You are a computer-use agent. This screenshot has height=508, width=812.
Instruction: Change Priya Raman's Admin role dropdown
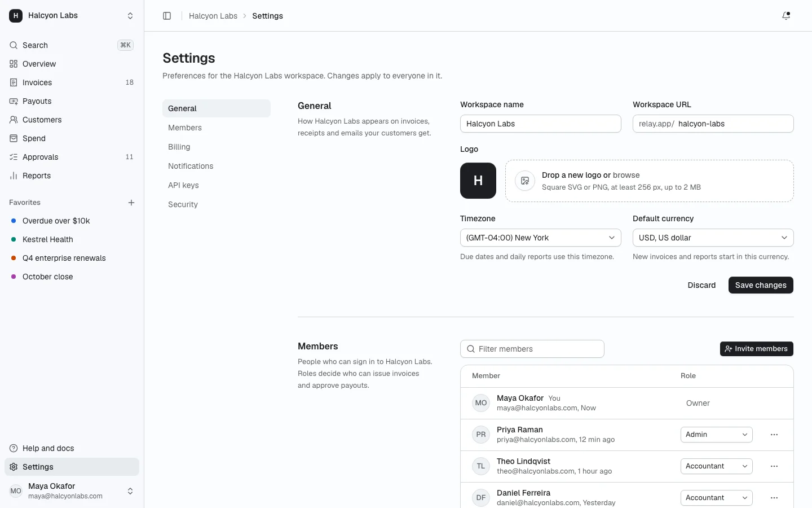point(717,435)
